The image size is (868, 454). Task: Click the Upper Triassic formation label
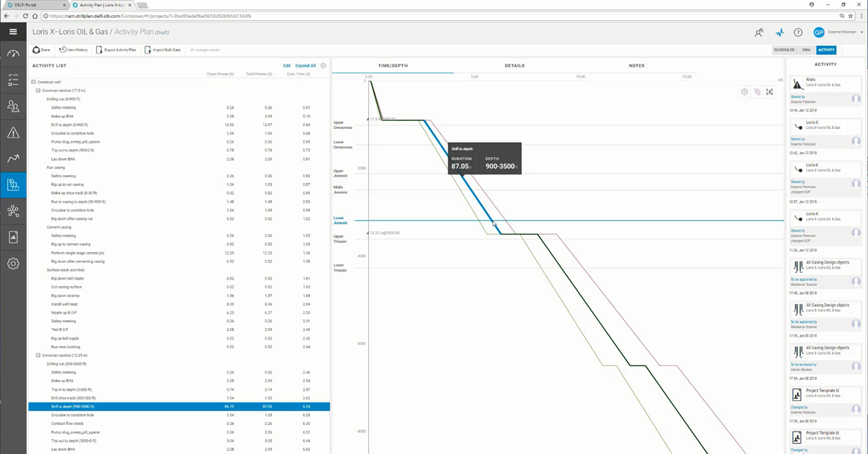click(341, 238)
